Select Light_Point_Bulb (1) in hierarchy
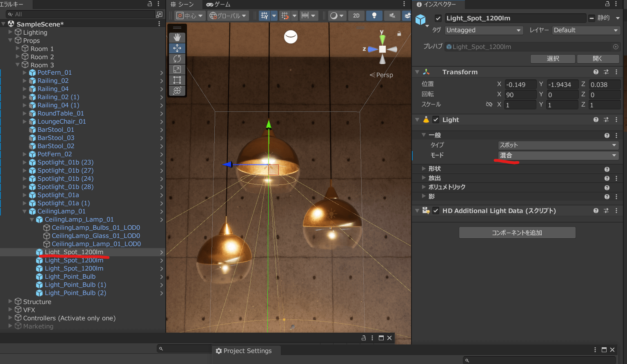The height and width of the screenshot is (364, 627). pyautogui.click(x=75, y=285)
